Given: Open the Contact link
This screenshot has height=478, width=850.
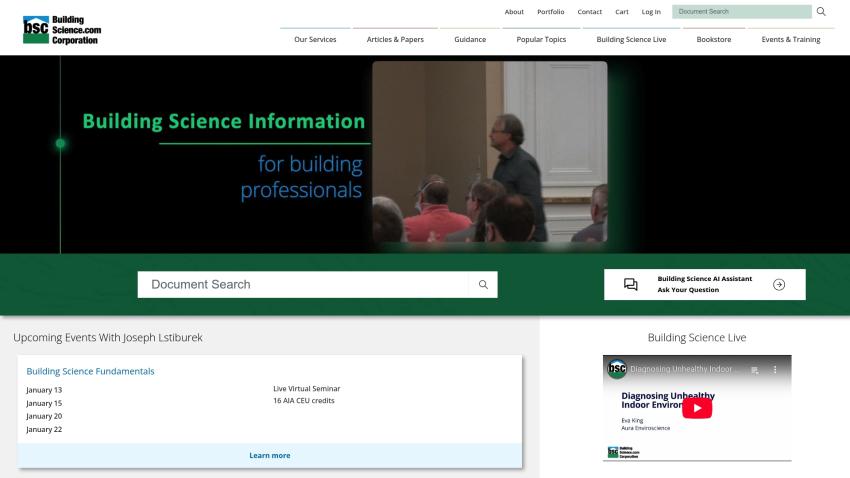Looking at the screenshot, I should [x=589, y=11].
